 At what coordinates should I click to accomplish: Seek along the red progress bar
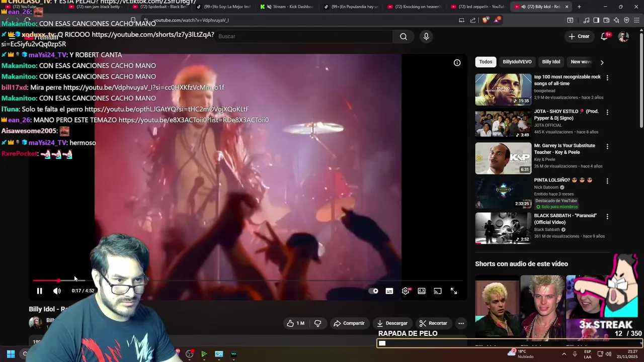coord(248,281)
